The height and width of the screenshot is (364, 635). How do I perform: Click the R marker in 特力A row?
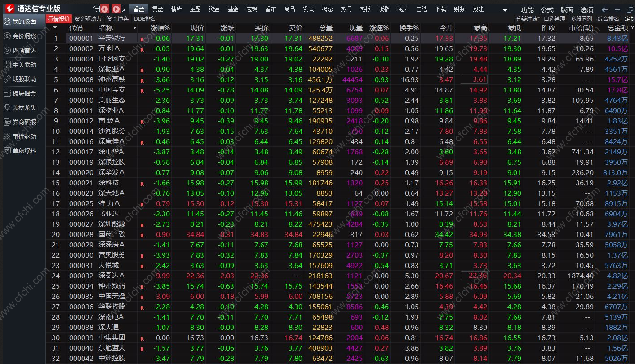pos(142,205)
